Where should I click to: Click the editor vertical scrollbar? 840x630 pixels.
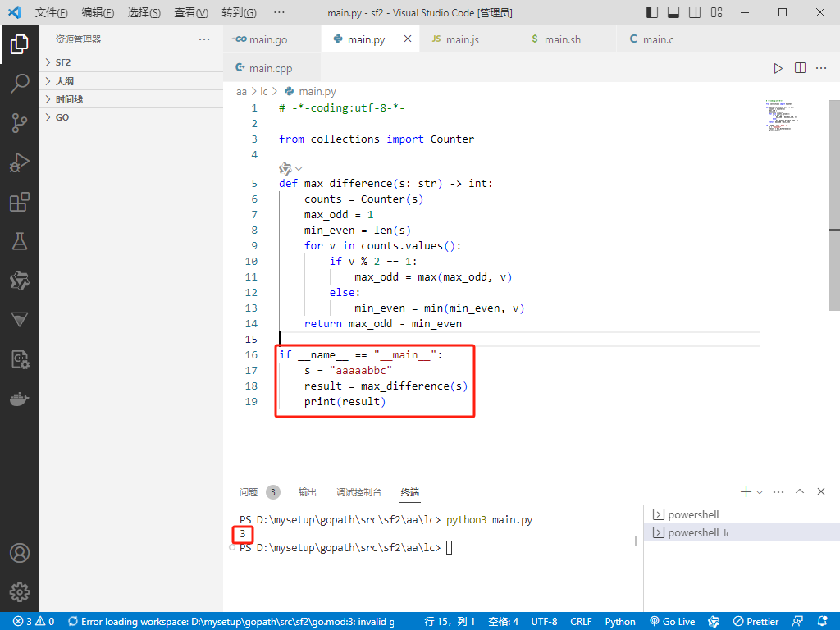(x=834, y=205)
